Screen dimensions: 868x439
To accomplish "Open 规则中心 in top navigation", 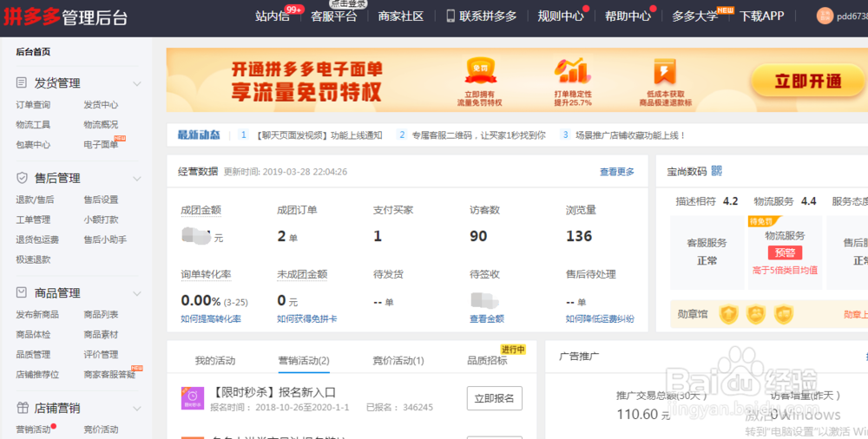I will [561, 16].
